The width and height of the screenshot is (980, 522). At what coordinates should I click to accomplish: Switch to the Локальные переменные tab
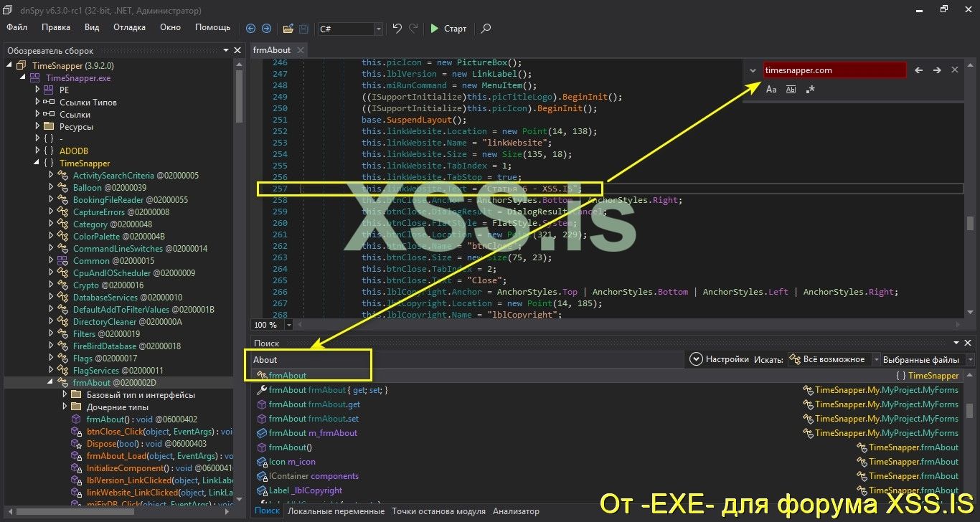point(336,511)
